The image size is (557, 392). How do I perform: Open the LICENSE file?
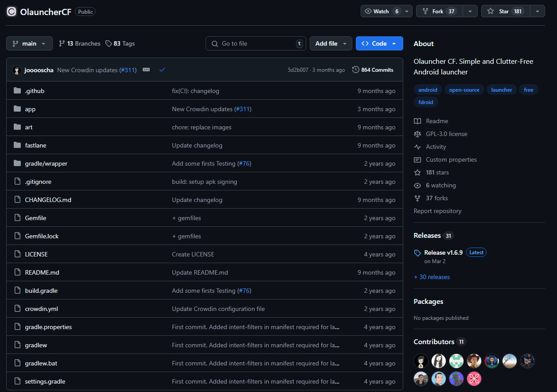pos(36,254)
